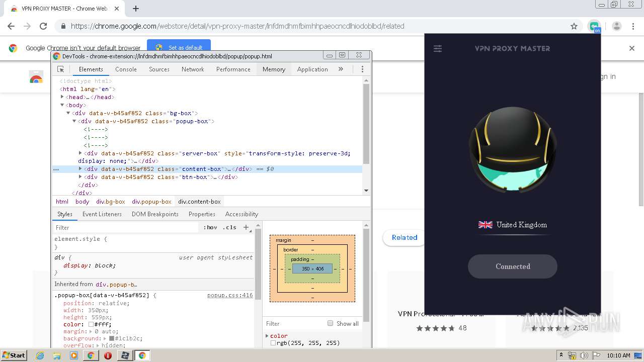
Task: Click the address bar URL
Action: tap(237, 26)
